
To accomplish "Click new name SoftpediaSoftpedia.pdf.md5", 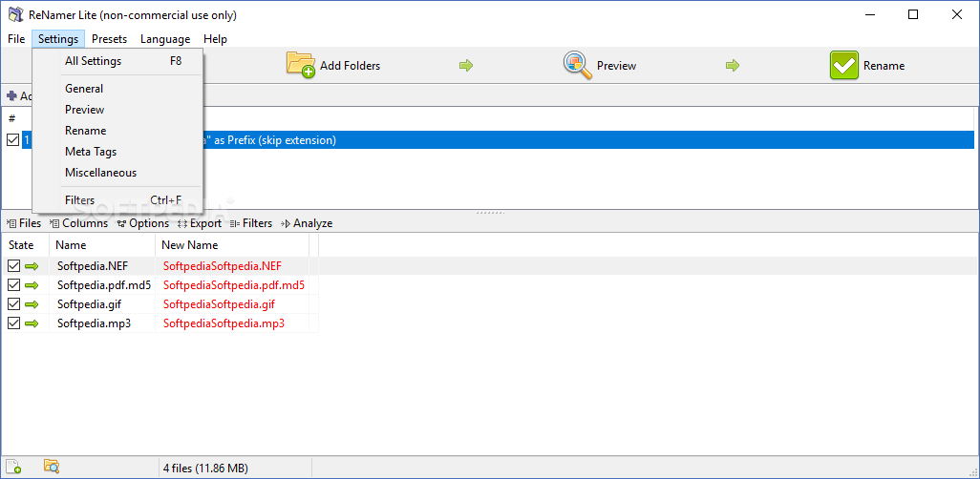I will tap(234, 285).
